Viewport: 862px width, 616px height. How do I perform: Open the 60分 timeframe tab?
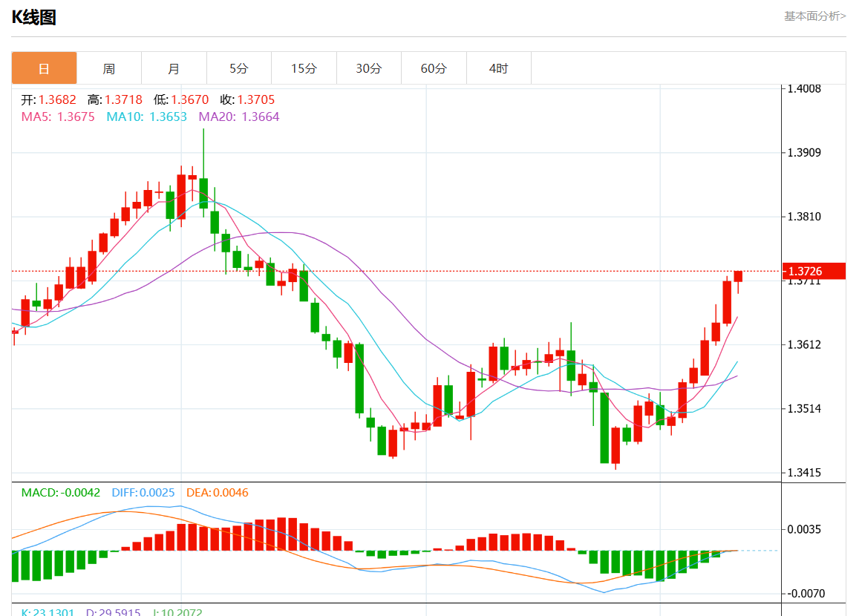[434, 69]
